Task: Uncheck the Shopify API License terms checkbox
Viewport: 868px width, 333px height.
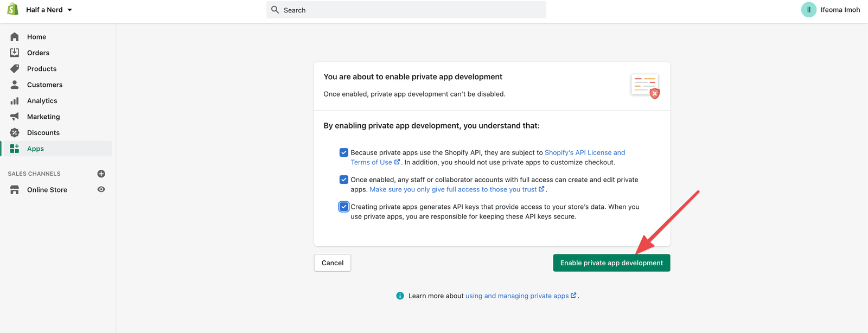Action: click(x=343, y=152)
